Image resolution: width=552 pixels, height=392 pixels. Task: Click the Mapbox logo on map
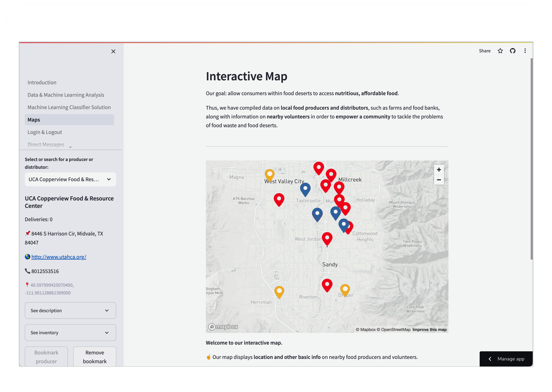[x=223, y=327]
